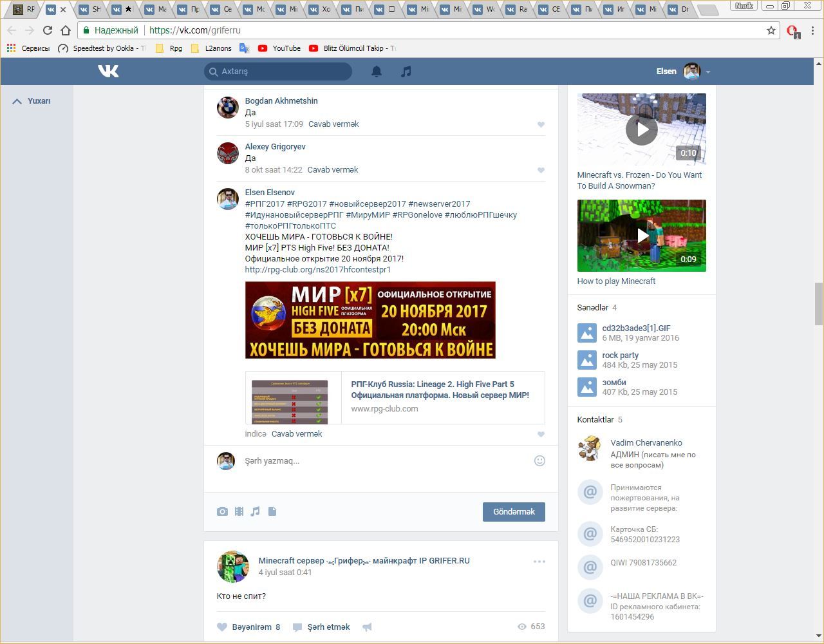Screen dimensions: 824x644
Task: Click #РПГ2017 hashtag
Action: (x=265, y=204)
